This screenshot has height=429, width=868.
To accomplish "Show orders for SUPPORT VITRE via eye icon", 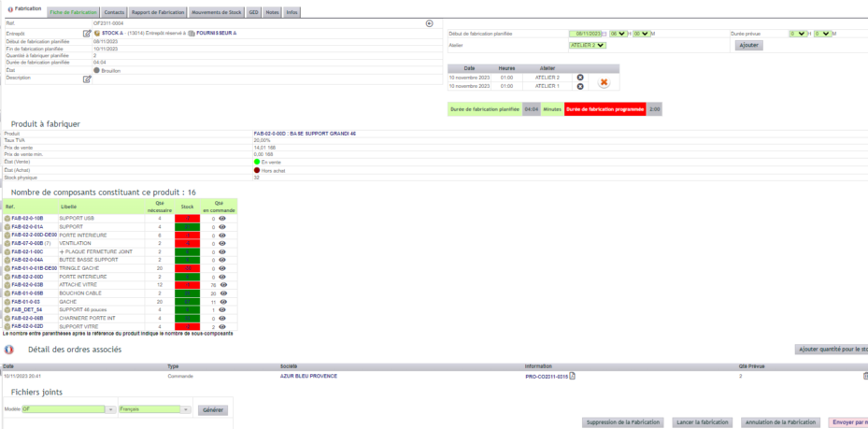I will (x=222, y=326).
